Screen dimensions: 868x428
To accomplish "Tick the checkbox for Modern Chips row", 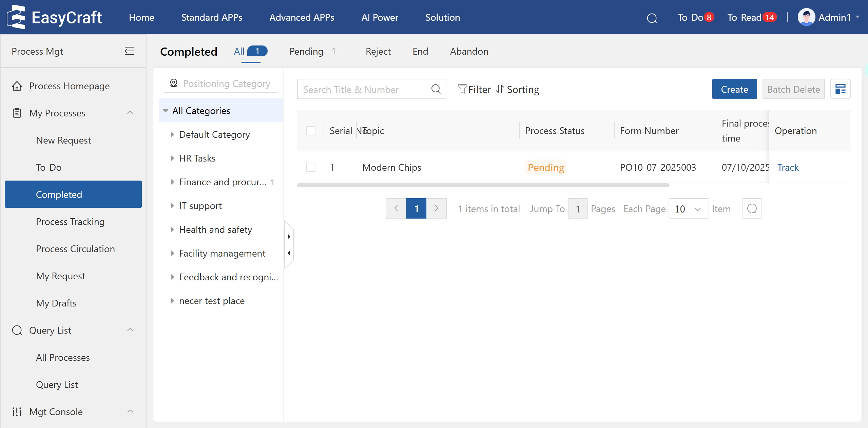I will [311, 167].
